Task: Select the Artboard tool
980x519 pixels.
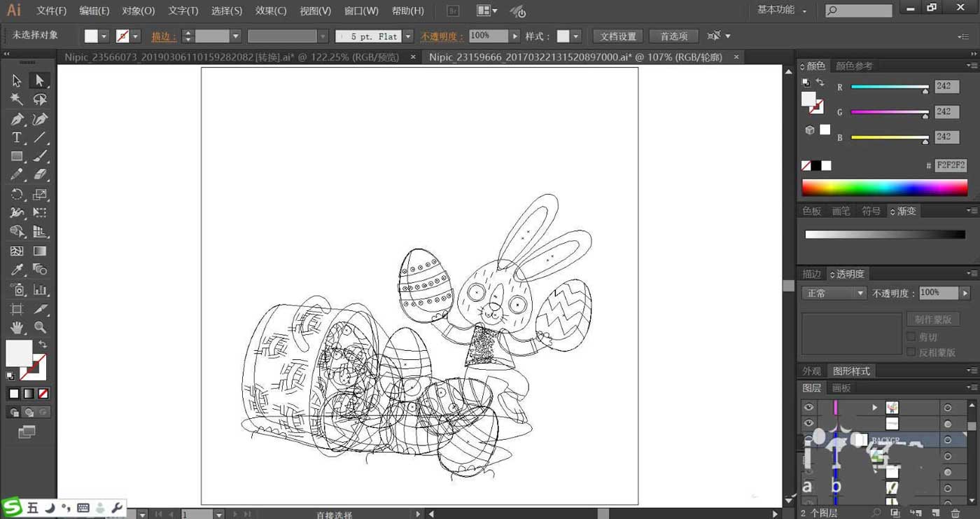Action: [x=17, y=309]
